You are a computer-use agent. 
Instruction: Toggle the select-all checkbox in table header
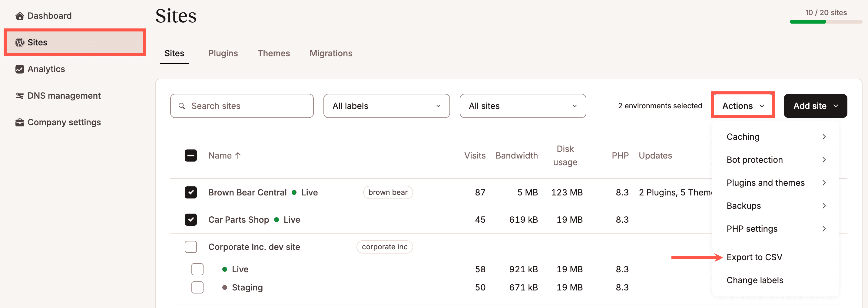(x=191, y=156)
